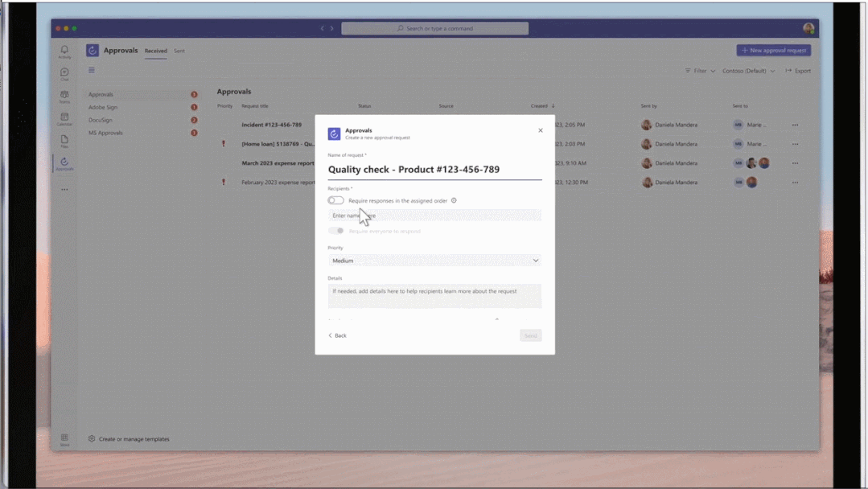
Task: Click the info icon beside assigned order
Action: [454, 200]
